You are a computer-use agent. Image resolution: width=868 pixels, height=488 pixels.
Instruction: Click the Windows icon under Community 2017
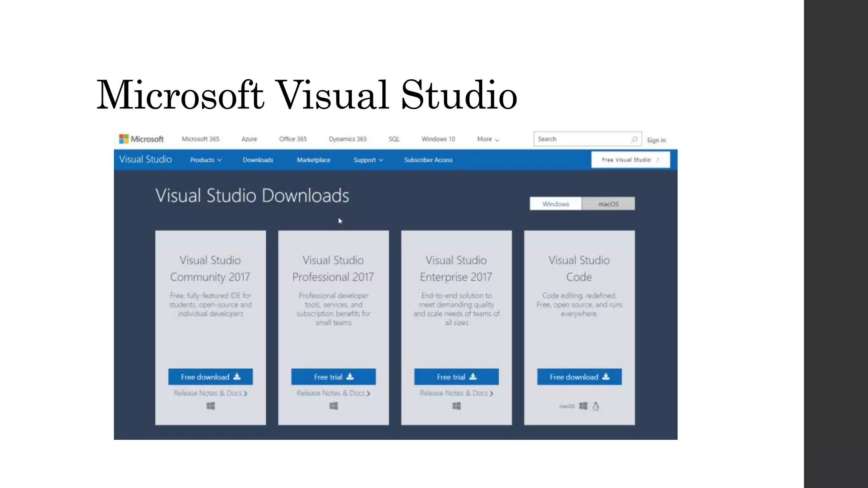click(211, 406)
